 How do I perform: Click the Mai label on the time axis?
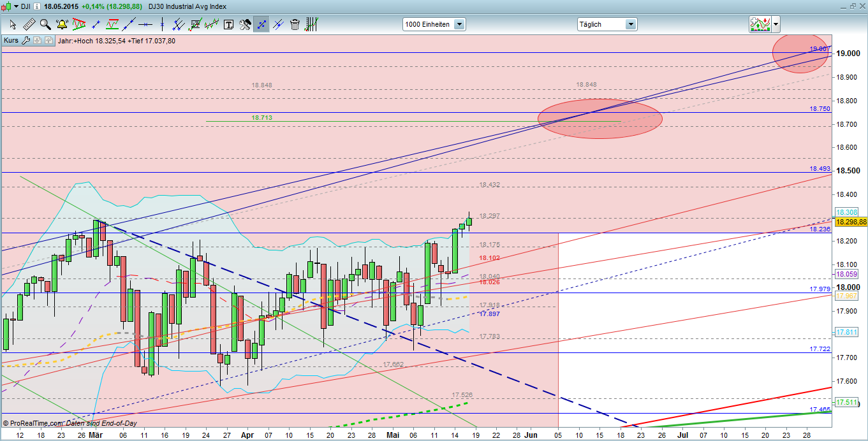tap(394, 434)
